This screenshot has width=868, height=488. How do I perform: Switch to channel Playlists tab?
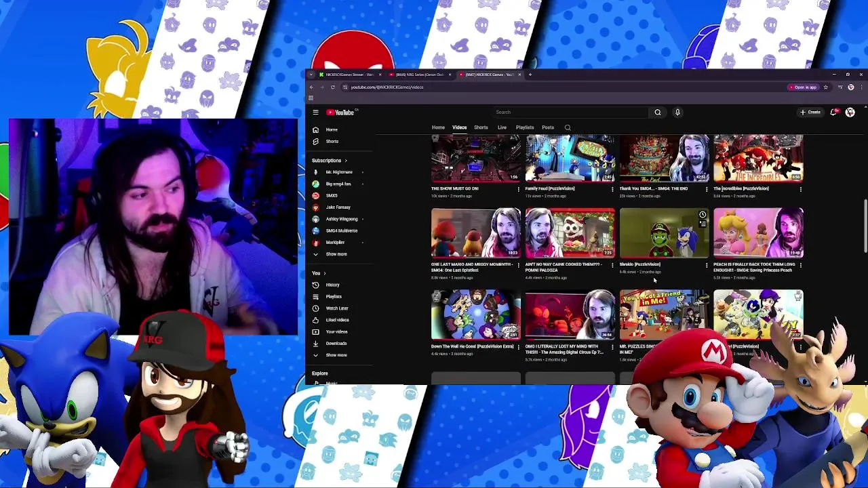[x=525, y=127]
